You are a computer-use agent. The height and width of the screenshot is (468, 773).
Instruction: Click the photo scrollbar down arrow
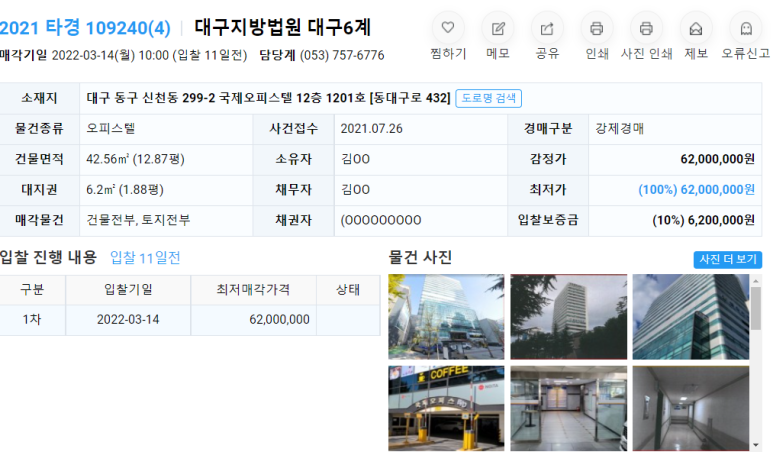tap(756, 445)
